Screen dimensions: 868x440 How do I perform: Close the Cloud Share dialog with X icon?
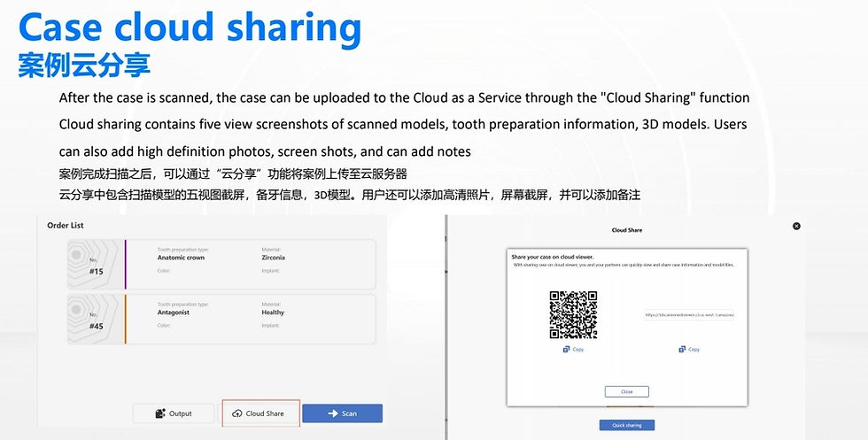(796, 226)
